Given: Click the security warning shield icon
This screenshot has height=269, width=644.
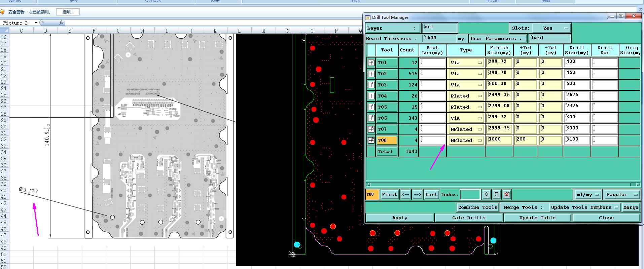Looking at the screenshot, I should coord(2,12).
